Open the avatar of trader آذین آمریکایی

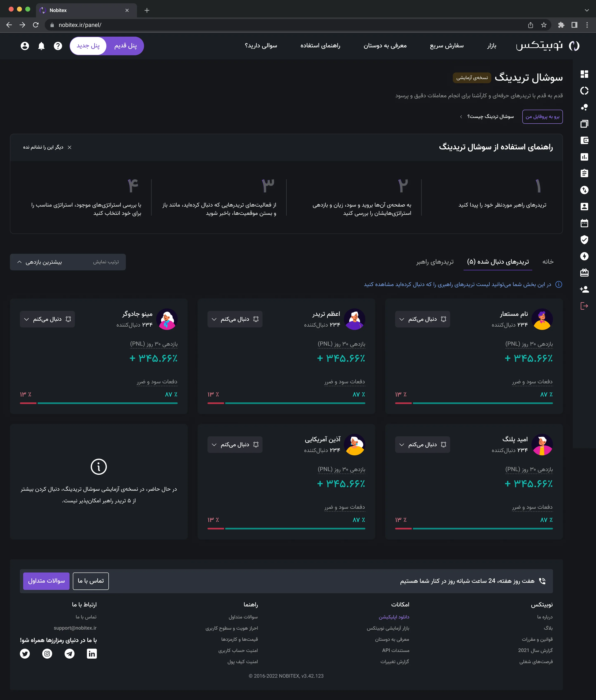(x=354, y=445)
